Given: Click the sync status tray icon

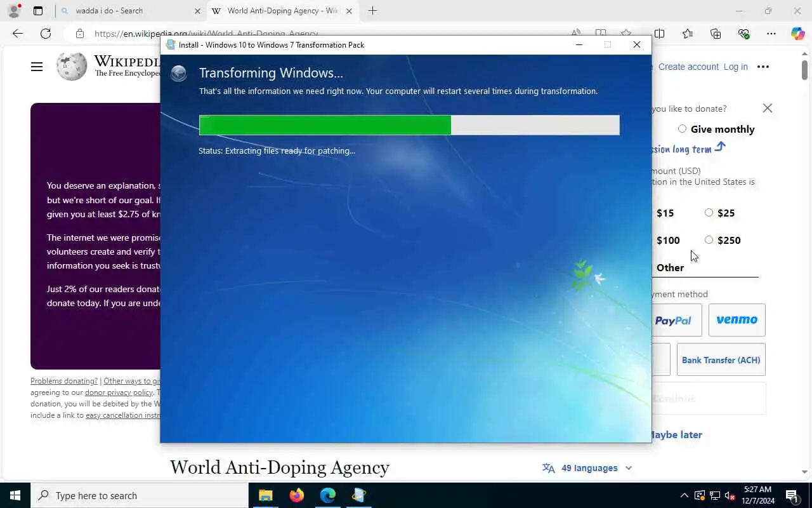Looking at the screenshot, I should click(700, 495).
